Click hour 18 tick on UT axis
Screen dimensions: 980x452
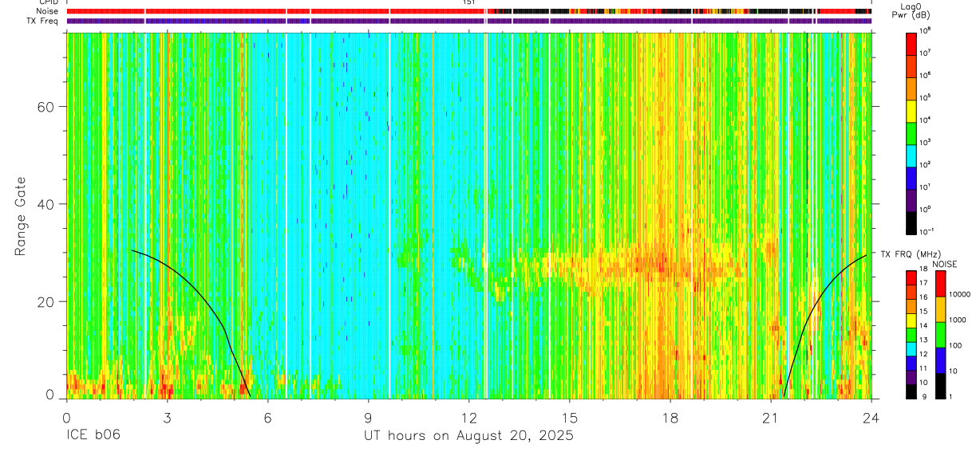[x=670, y=417]
